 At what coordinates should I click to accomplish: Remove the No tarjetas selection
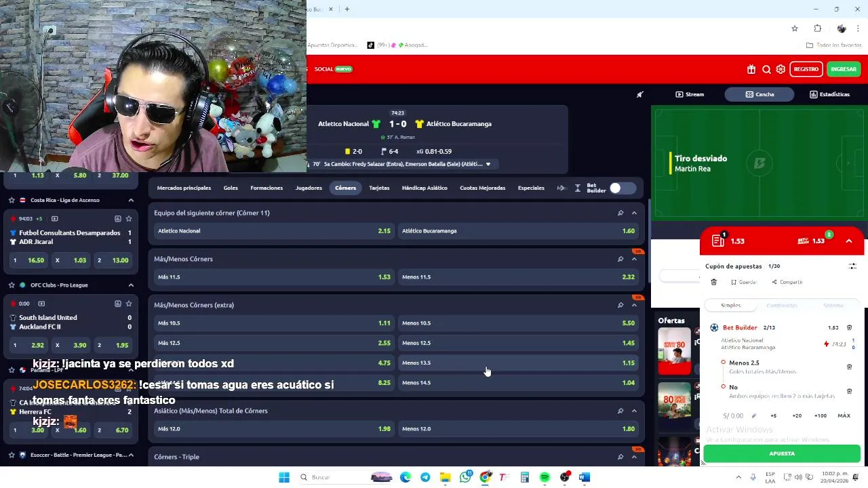point(849,391)
